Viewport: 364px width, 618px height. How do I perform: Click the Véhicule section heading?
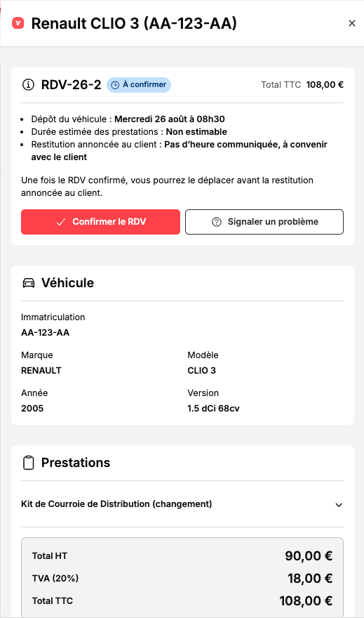[68, 282]
